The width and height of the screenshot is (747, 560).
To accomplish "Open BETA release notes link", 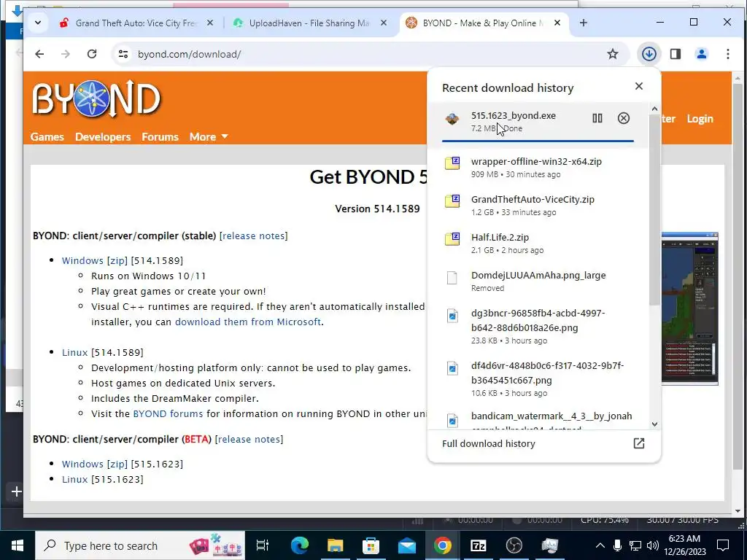I will click(x=249, y=439).
